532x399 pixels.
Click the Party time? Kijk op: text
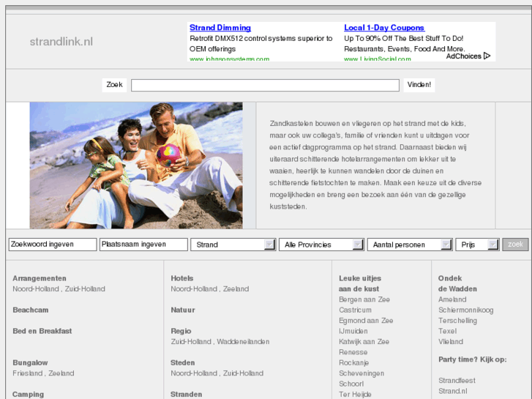click(472, 359)
